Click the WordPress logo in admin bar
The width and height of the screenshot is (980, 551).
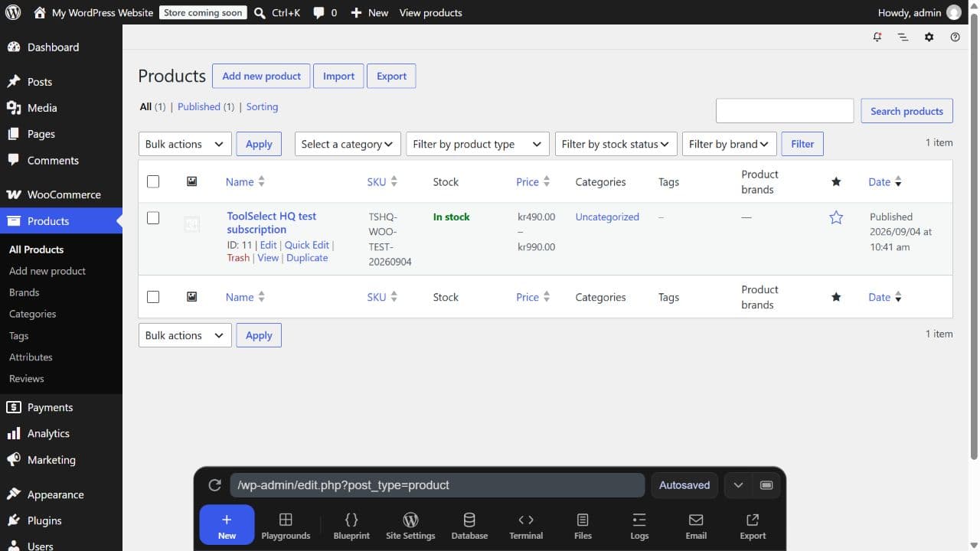13,12
